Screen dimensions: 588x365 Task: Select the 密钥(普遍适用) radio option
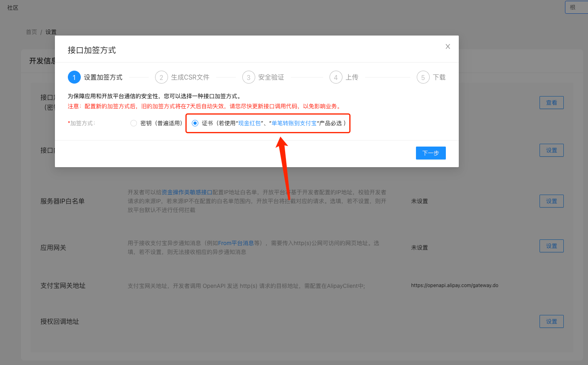click(x=134, y=123)
